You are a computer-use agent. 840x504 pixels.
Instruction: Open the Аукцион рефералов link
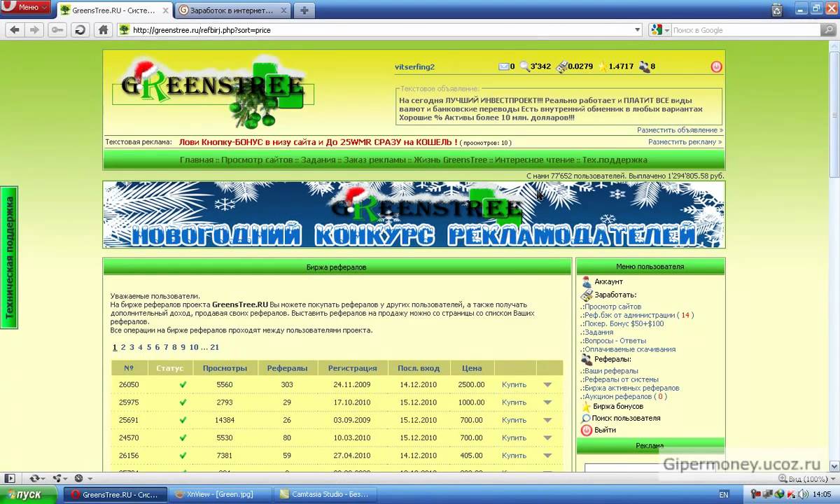[x=619, y=396]
